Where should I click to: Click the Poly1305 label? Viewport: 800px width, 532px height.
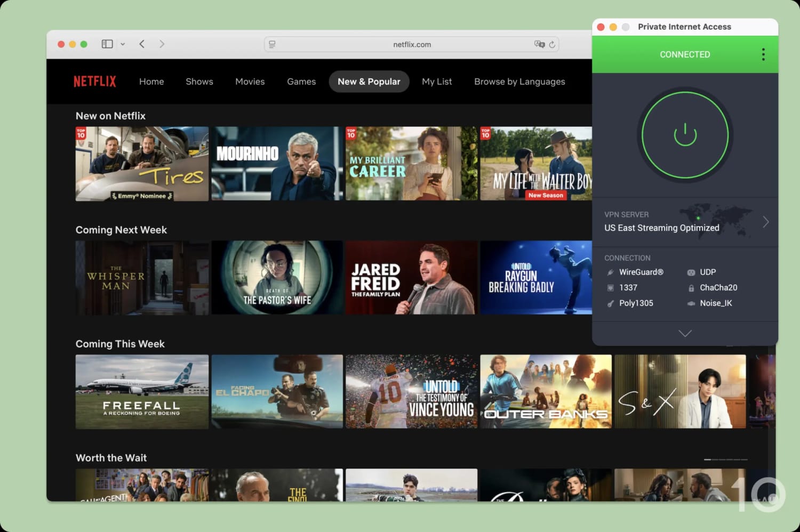(x=636, y=303)
